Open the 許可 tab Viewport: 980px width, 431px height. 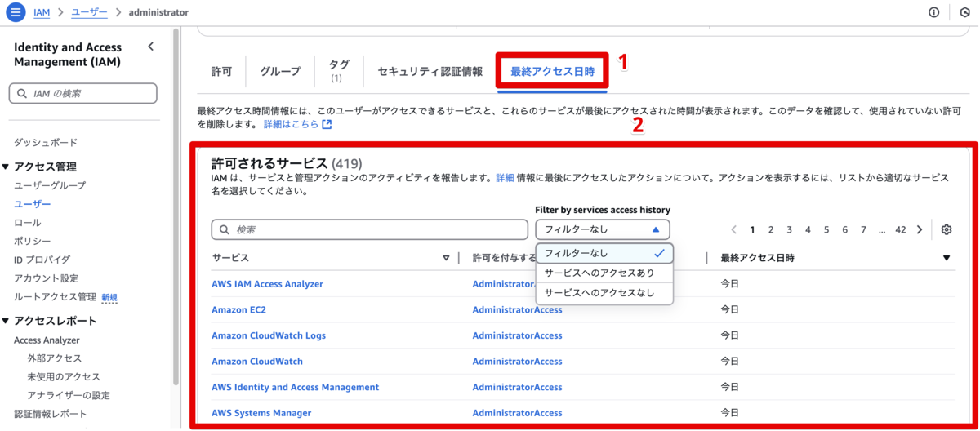coord(221,72)
